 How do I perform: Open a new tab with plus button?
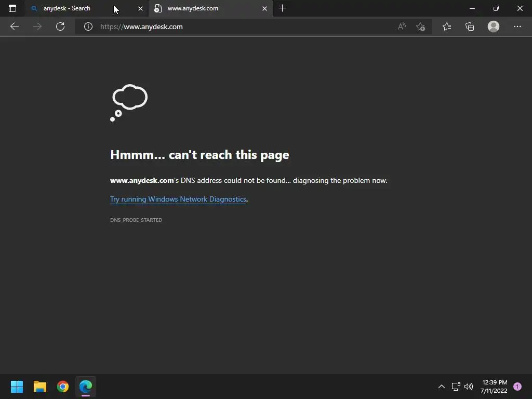pyautogui.click(x=282, y=8)
